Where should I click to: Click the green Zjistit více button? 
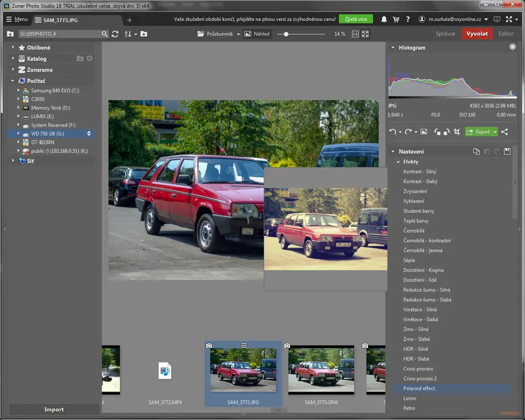(x=355, y=19)
